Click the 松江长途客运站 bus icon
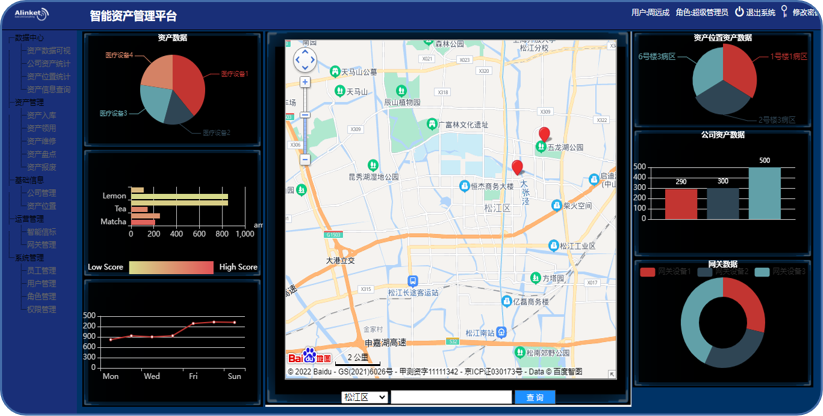This screenshot has width=823, height=416. (413, 281)
